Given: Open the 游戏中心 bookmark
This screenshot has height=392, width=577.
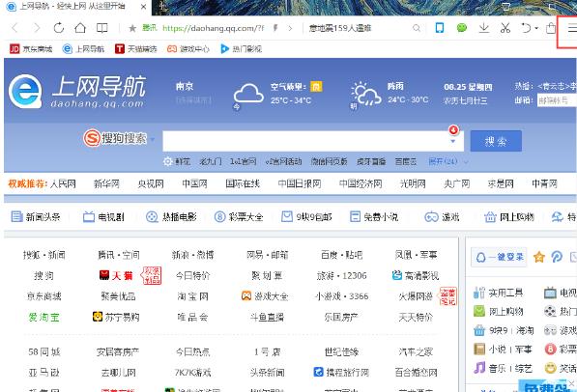Looking at the screenshot, I should (x=188, y=49).
